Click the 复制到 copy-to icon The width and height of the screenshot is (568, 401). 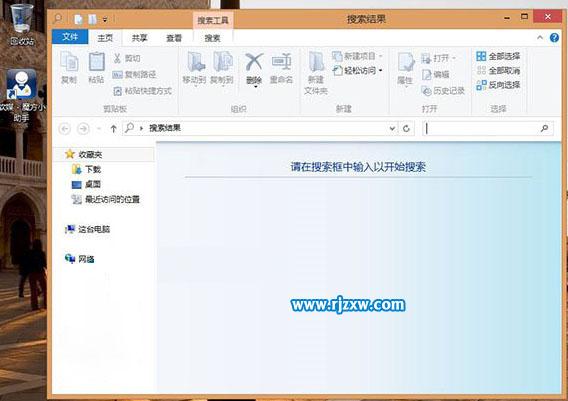pos(223,62)
